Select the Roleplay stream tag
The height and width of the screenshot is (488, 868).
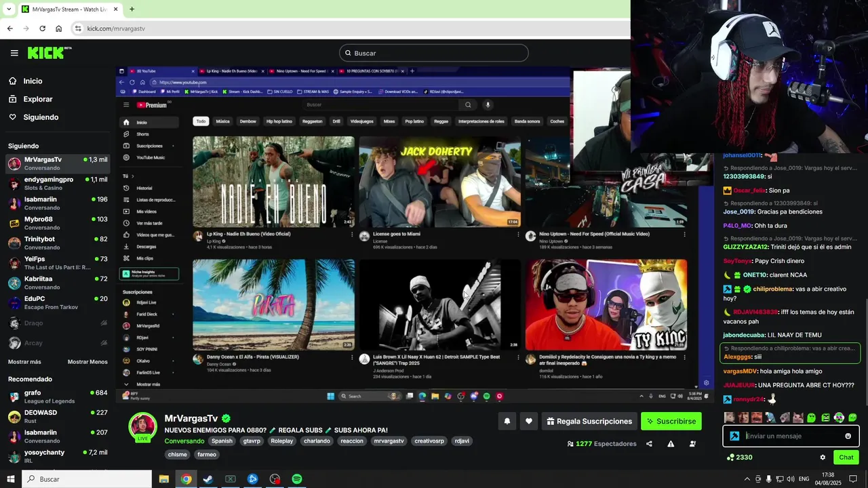pos(282,441)
